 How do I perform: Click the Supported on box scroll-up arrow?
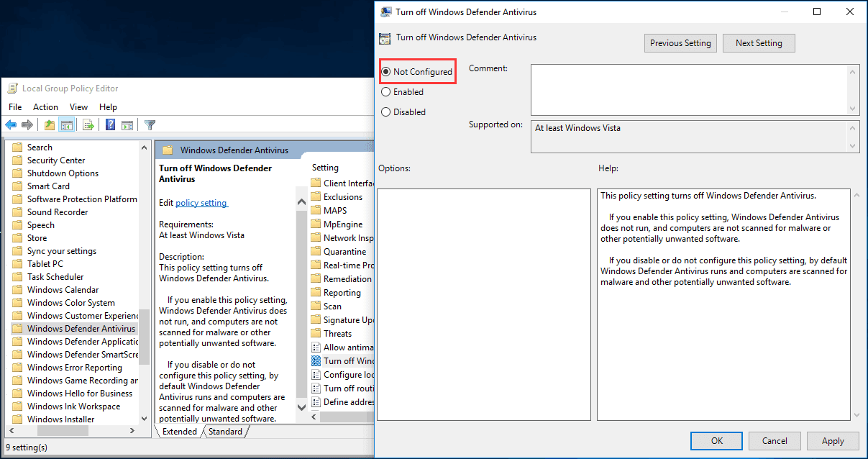853,127
